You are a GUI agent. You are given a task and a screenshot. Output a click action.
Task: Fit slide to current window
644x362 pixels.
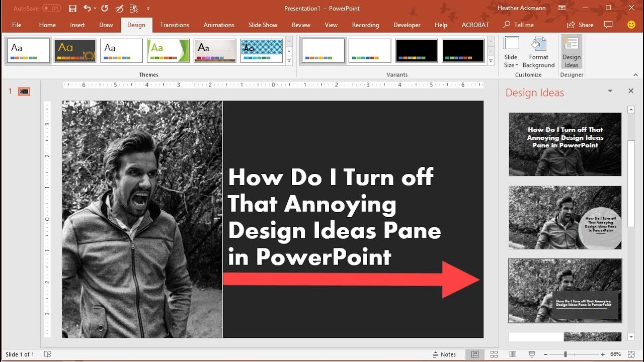pos(631,354)
